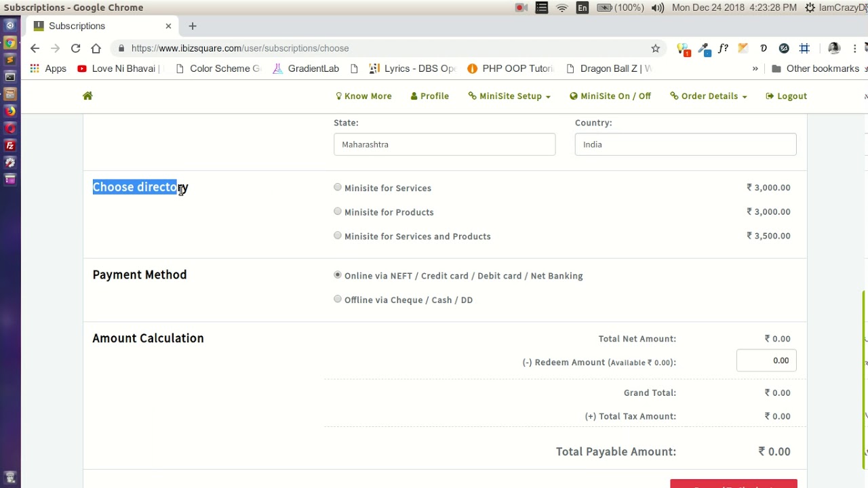The width and height of the screenshot is (868, 488).
Task: Open the system power gear menu
Action: (810, 7)
